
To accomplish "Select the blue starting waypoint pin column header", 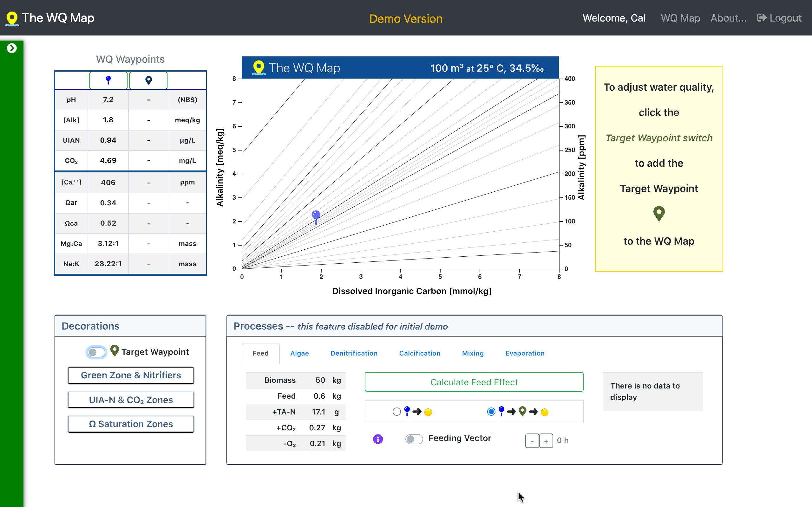I will [x=108, y=80].
